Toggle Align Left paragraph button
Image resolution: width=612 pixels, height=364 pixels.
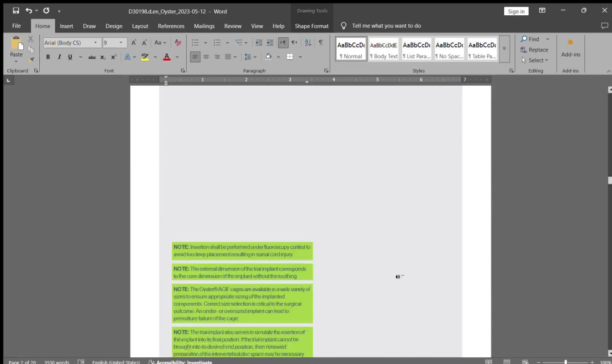[x=195, y=57]
